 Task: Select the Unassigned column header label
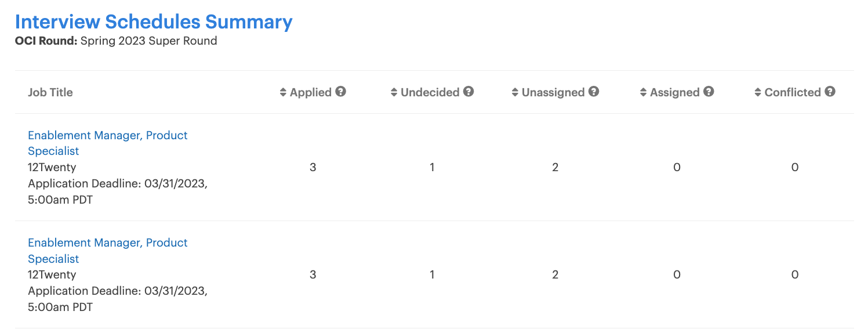tap(553, 92)
